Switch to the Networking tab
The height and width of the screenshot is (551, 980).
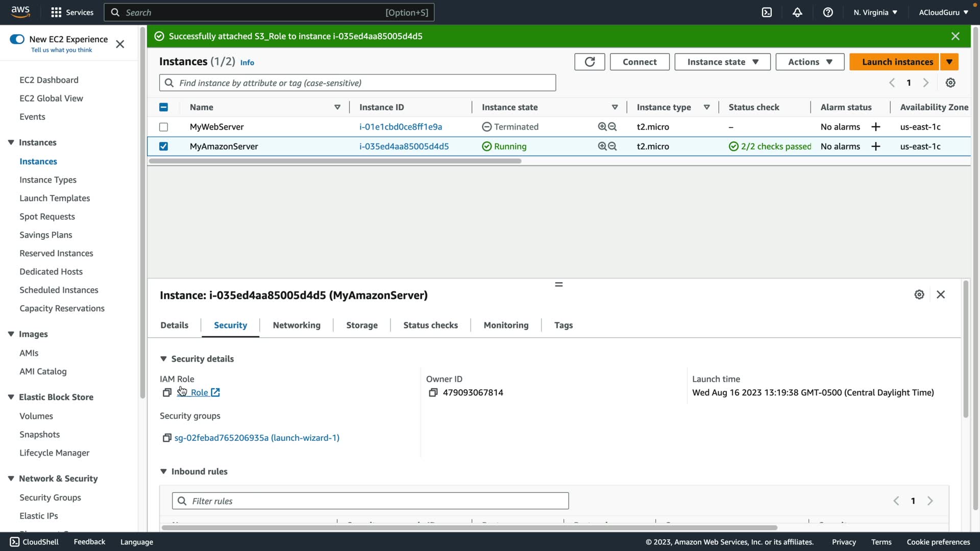pyautogui.click(x=297, y=325)
